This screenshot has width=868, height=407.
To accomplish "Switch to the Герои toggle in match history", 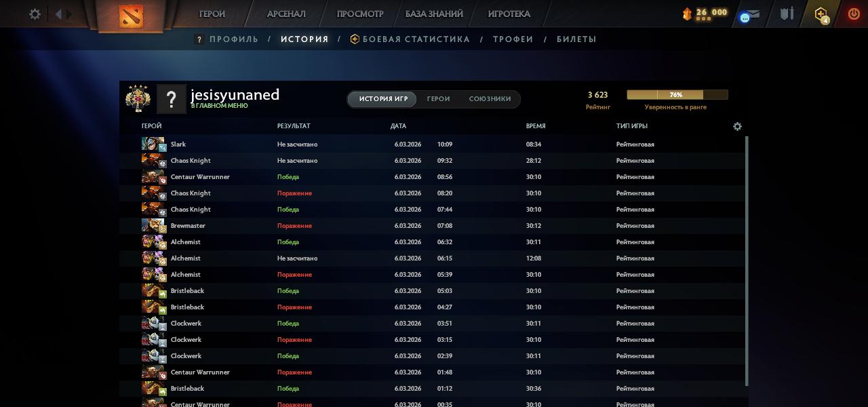I will click(438, 99).
